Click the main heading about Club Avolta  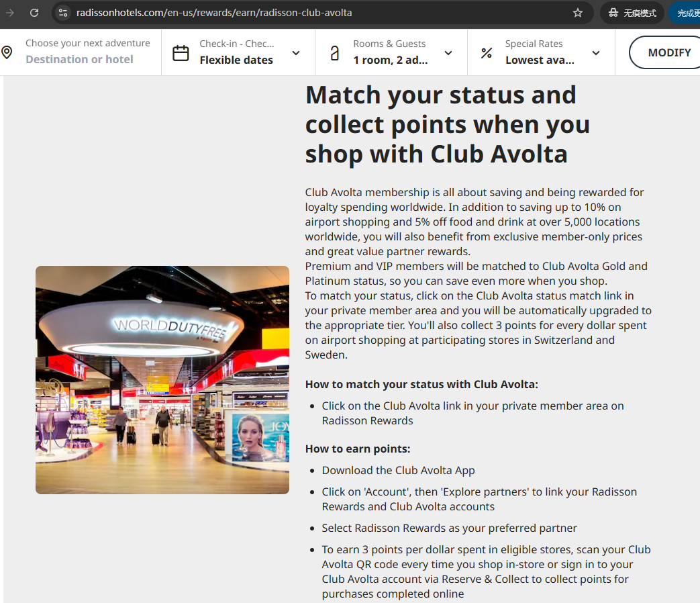pos(448,125)
